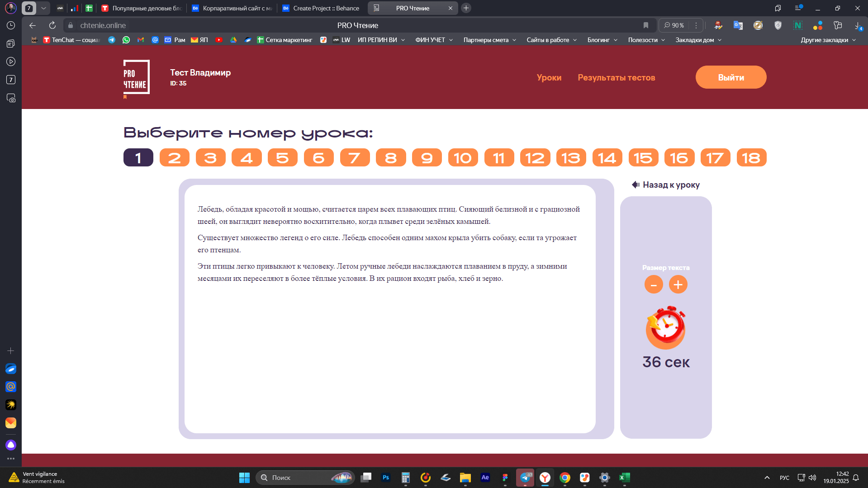
Task: Open Photoshop from the taskbar
Action: click(386, 478)
